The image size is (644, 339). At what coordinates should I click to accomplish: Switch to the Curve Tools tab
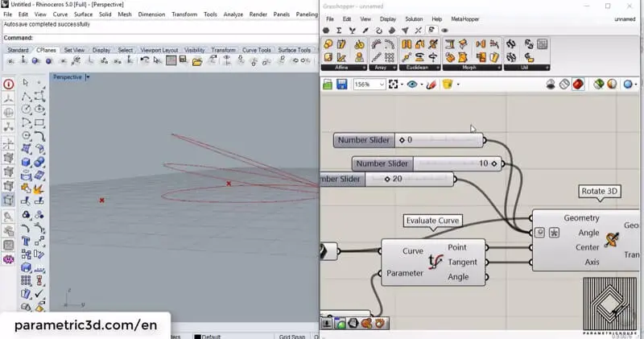click(x=258, y=50)
